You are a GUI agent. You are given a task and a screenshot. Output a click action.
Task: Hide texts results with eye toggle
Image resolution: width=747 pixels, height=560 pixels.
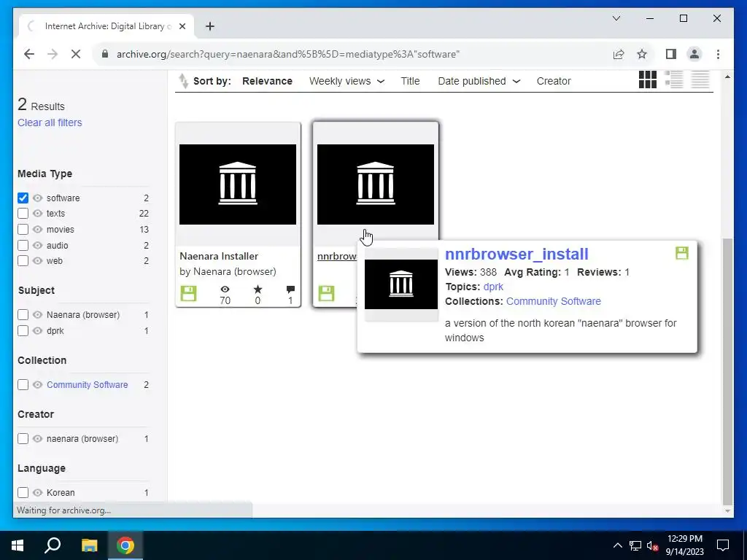(38, 214)
